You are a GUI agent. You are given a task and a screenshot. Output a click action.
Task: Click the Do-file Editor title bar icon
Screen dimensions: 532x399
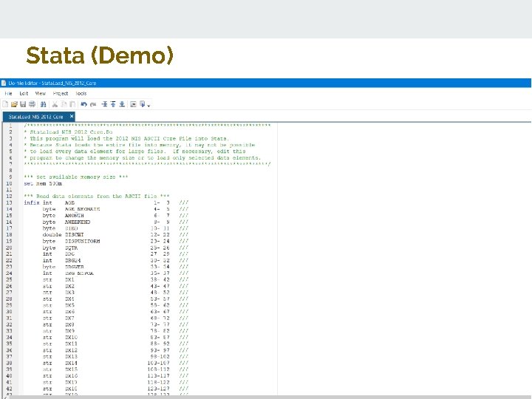(4, 83)
